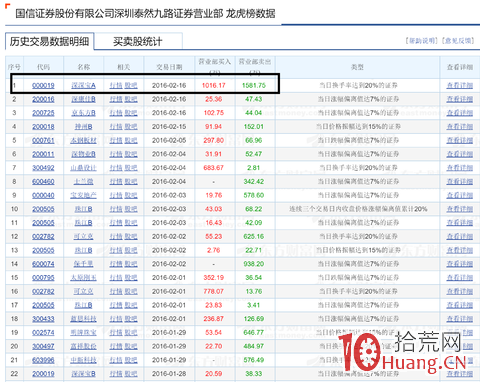Open stock code 200725 link
The height and width of the screenshot is (382, 480).
click(43, 113)
